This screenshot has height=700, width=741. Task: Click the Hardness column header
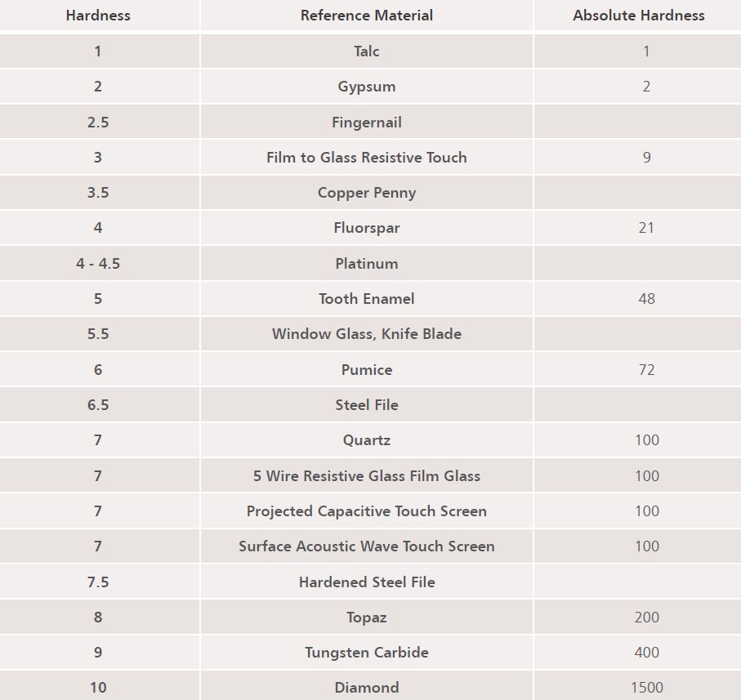click(98, 16)
